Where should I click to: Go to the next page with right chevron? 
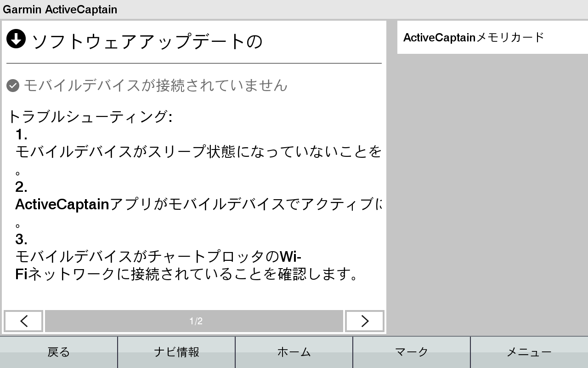365,321
